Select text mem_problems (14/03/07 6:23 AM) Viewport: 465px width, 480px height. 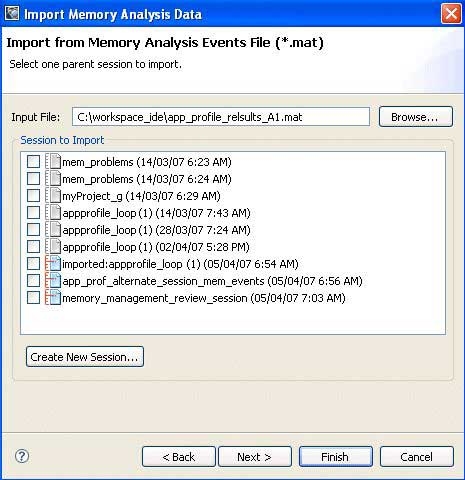[147, 162]
